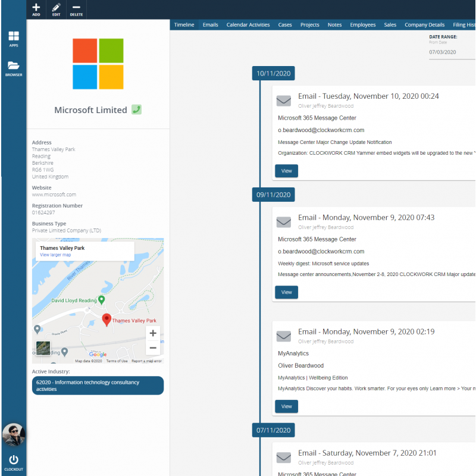This screenshot has height=476, width=476.
Task: Select the 10/11/2020 timeline date marker
Action: [x=273, y=73]
